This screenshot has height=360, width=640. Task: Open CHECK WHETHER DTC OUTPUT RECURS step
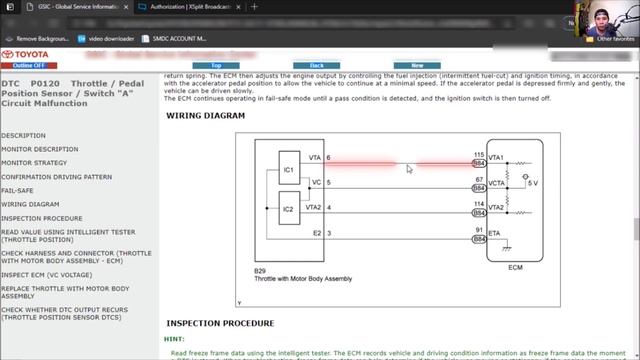click(x=64, y=313)
